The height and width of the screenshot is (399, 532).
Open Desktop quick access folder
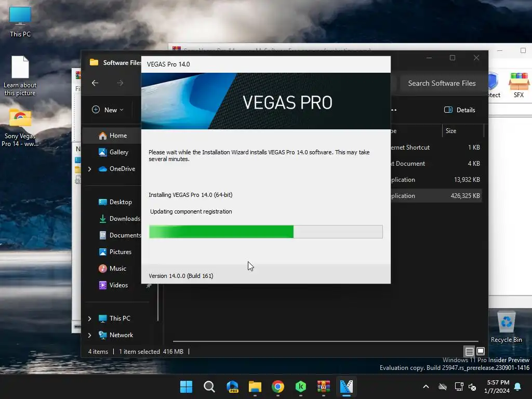click(115, 202)
